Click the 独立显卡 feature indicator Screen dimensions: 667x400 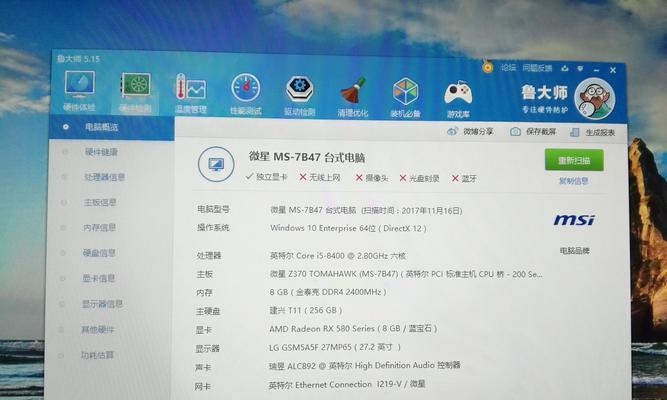[266, 177]
